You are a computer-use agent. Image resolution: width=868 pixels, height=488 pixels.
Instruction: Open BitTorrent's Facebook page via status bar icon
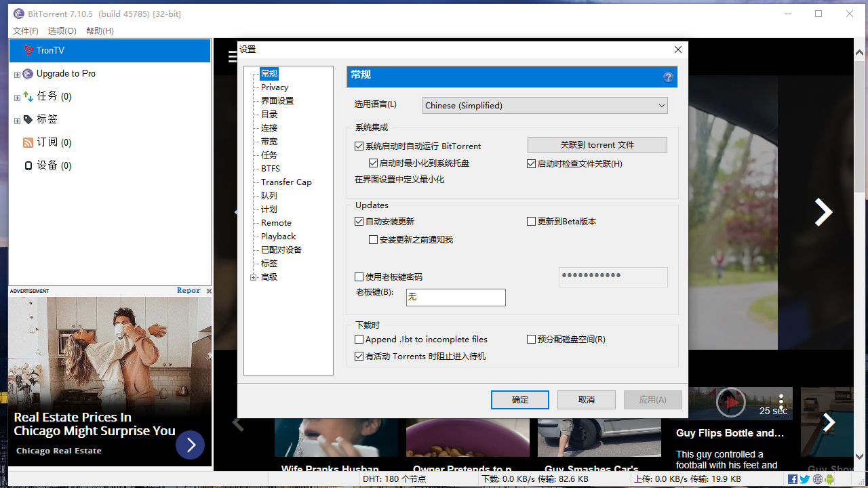[x=793, y=479]
